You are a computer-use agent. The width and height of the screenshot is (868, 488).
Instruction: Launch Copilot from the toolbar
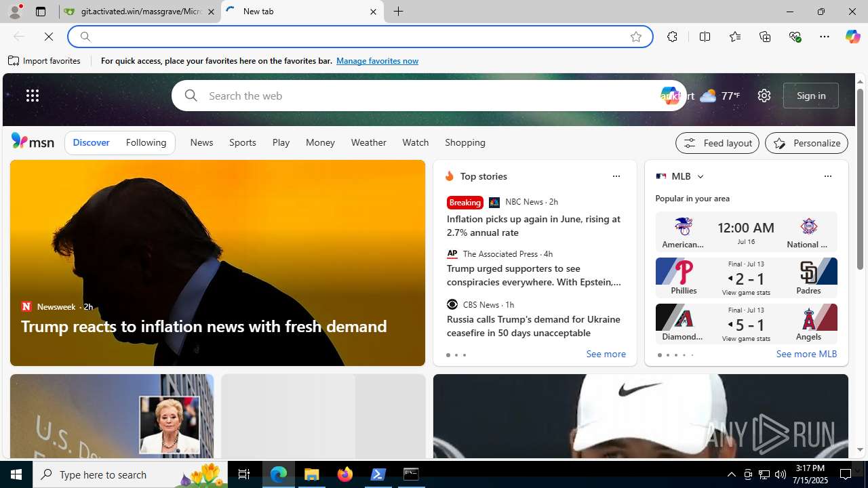[x=852, y=37]
